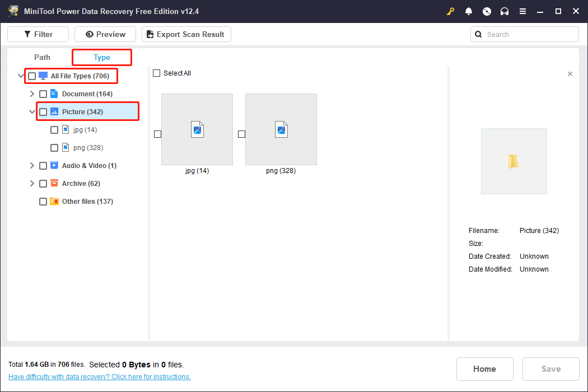Image resolution: width=588 pixels, height=392 pixels.
Task: Expand the Archive tree node
Action: point(32,184)
